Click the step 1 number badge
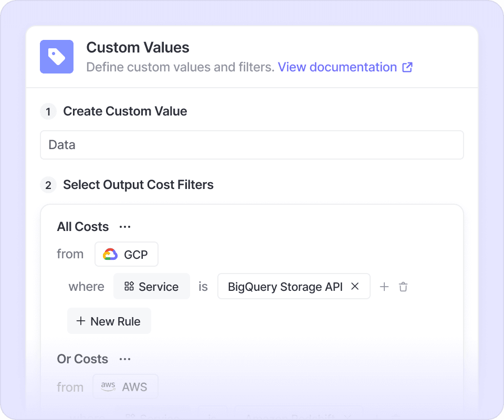The height and width of the screenshot is (420, 504). tap(48, 111)
